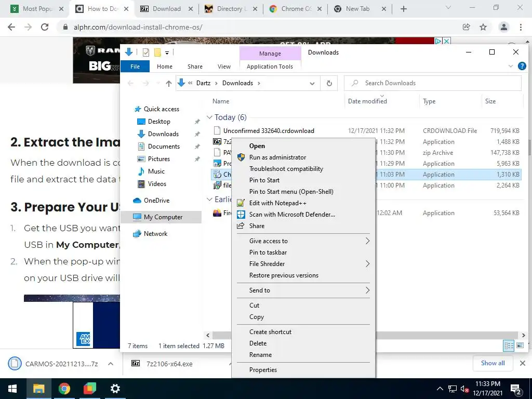Screen dimensions: 532x399
Task: Bookmark this page with the star icon
Action: pos(483,27)
